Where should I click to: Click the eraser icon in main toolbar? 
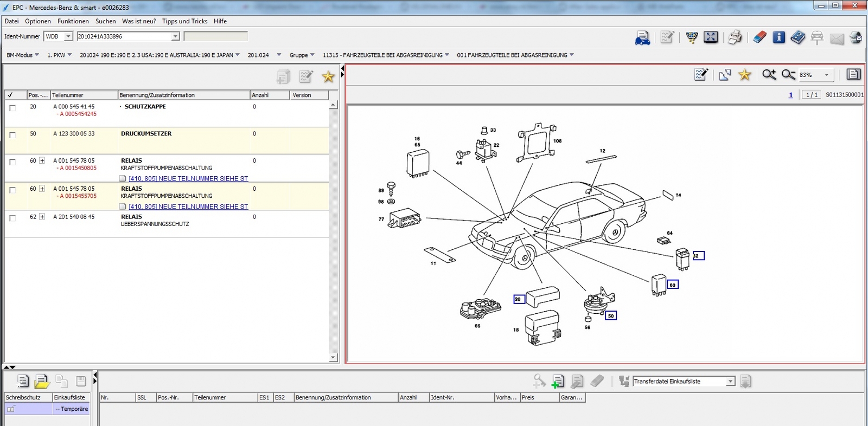coord(759,37)
